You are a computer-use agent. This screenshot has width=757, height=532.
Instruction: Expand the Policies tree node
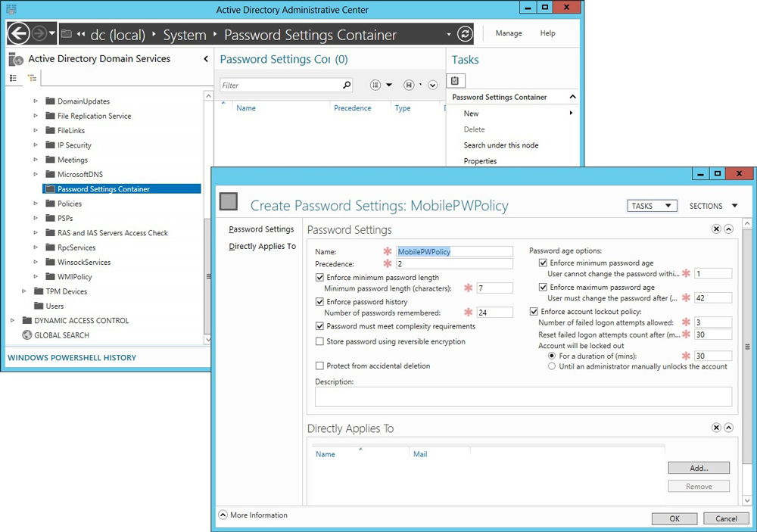click(x=36, y=204)
